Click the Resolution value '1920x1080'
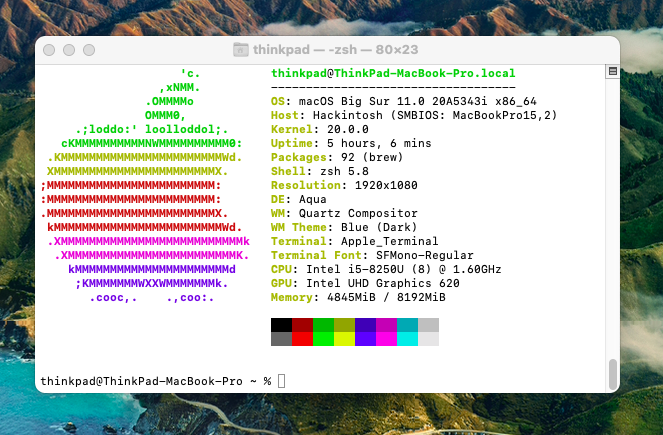The height and width of the screenshot is (435, 663). click(386, 185)
